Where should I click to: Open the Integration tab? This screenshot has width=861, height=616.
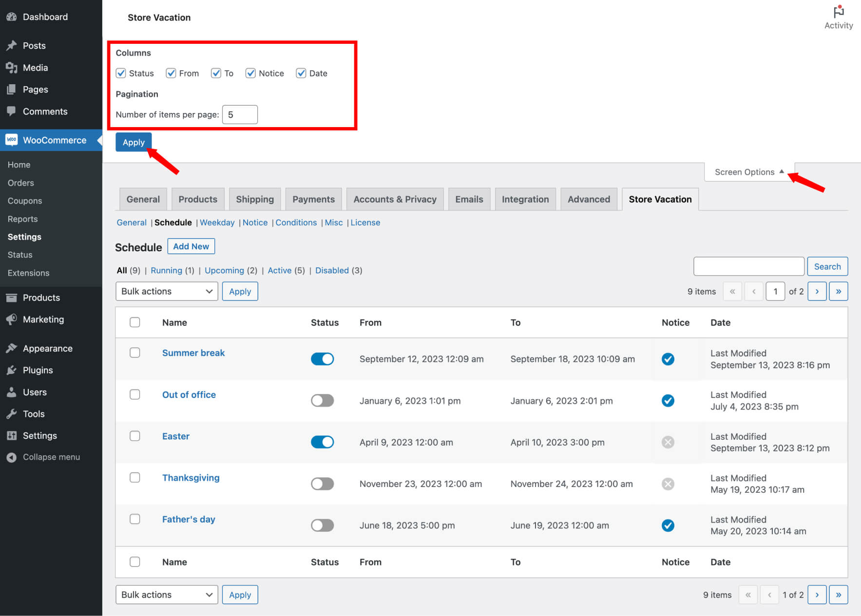tap(525, 199)
